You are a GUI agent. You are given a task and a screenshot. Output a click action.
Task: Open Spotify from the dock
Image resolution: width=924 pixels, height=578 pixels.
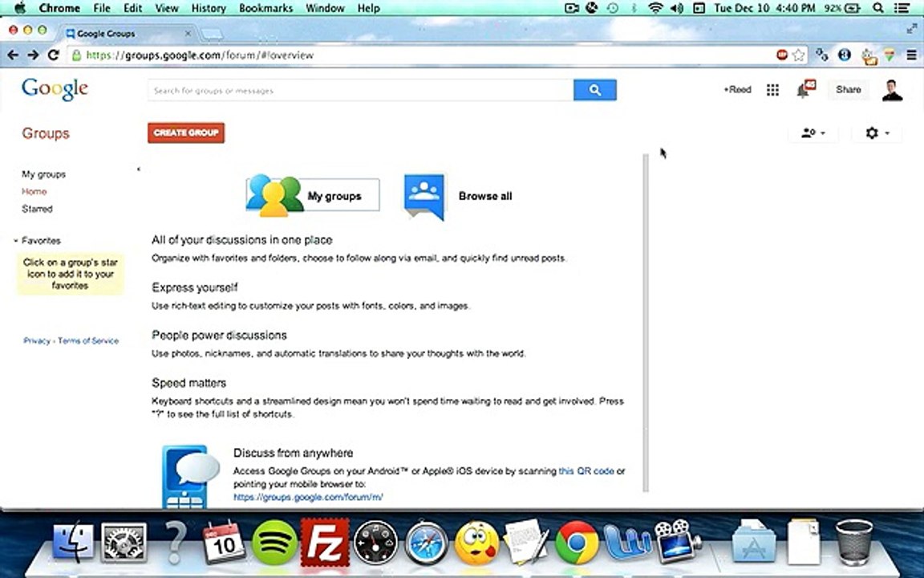[x=274, y=542]
